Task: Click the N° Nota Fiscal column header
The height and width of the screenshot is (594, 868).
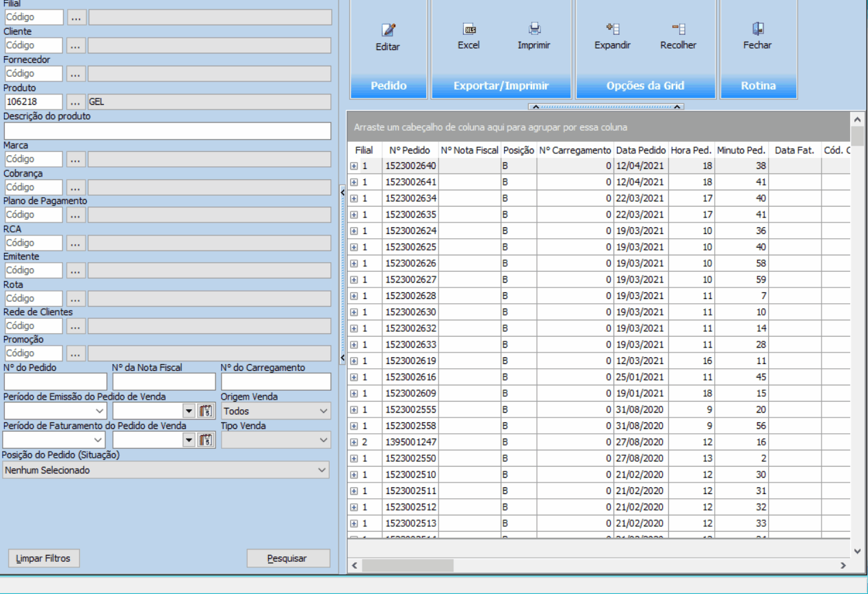Action: [469, 150]
